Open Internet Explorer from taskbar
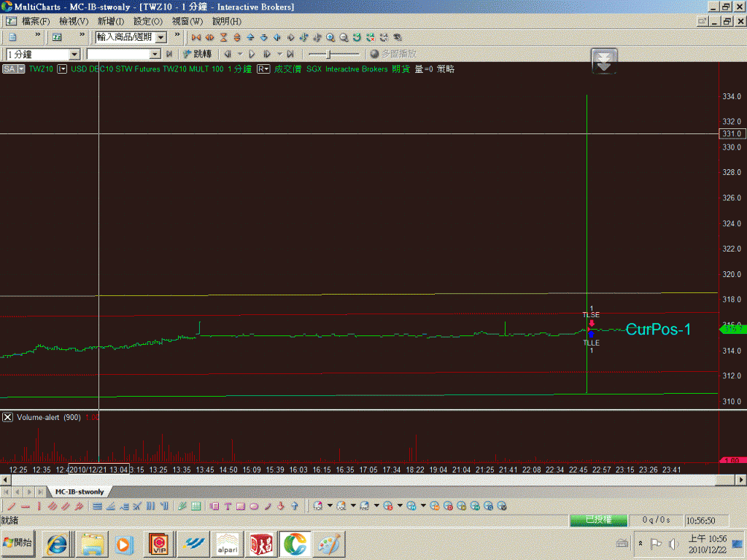747x560 pixels. pyautogui.click(x=57, y=544)
